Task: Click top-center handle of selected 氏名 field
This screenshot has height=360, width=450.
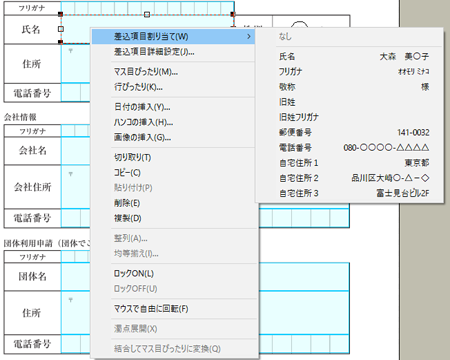Action: coord(147,14)
